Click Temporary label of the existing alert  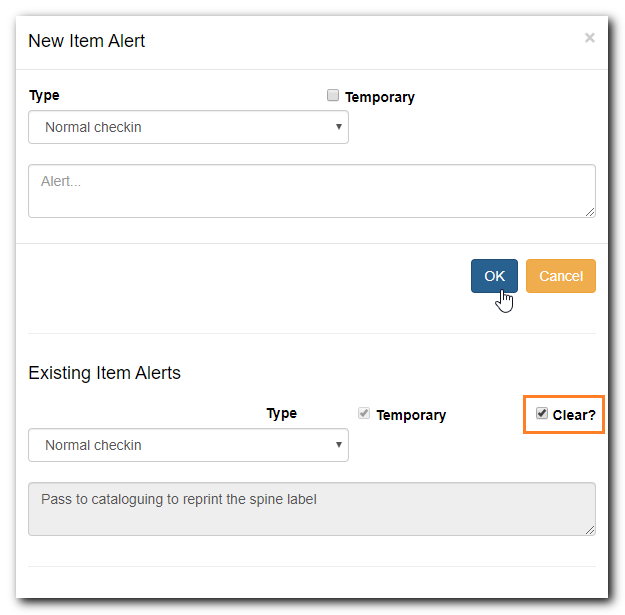[x=411, y=415]
